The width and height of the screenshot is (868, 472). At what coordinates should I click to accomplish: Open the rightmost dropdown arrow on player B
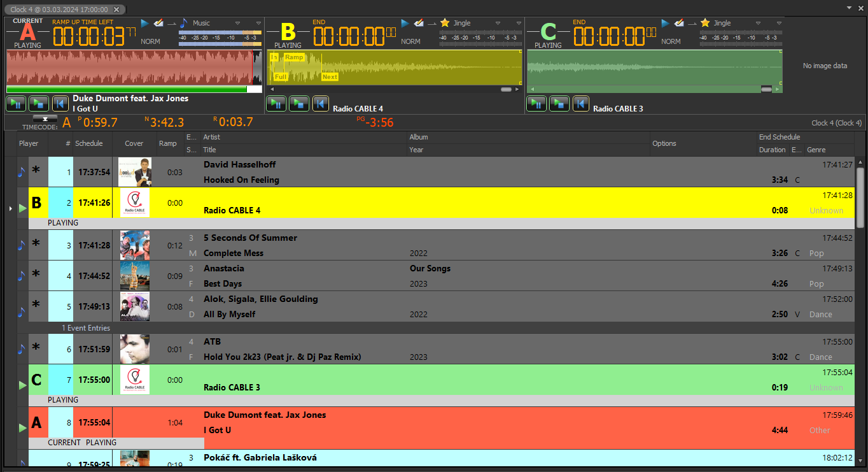(519, 23)
